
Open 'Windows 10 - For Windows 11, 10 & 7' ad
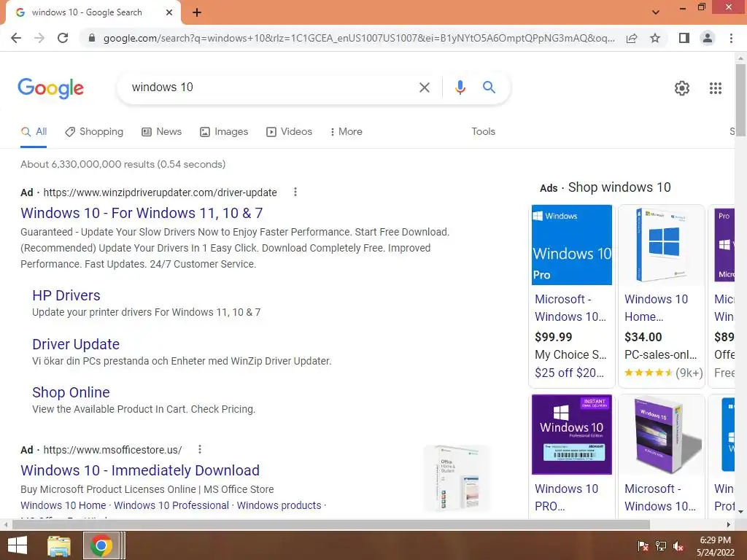pyautogui.click(x=142, y=213)
